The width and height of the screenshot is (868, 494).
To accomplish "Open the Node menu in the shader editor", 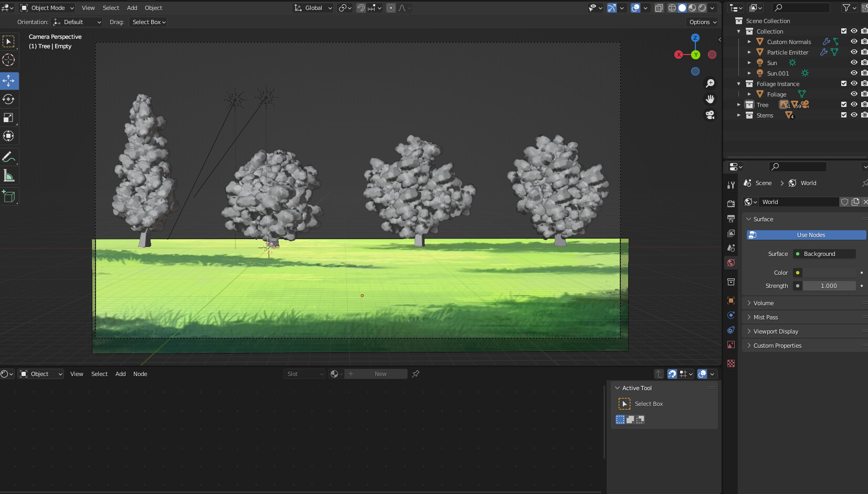I will coord(140,373).
